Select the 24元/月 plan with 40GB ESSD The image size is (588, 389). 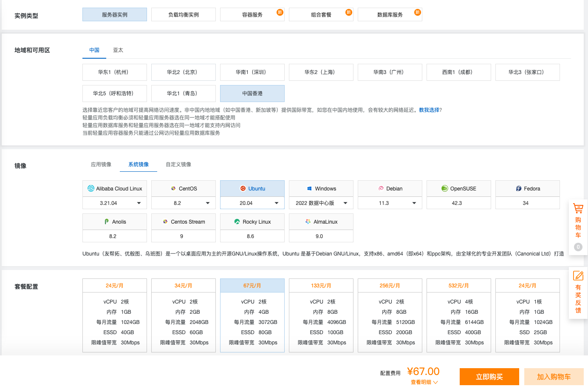pyautogui.click(x=115, y=315)
